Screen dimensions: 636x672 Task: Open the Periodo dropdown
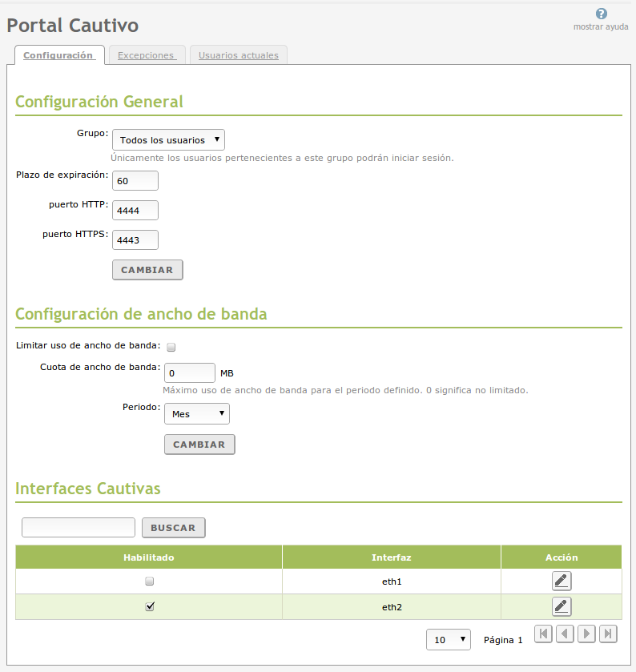point(196,414)
